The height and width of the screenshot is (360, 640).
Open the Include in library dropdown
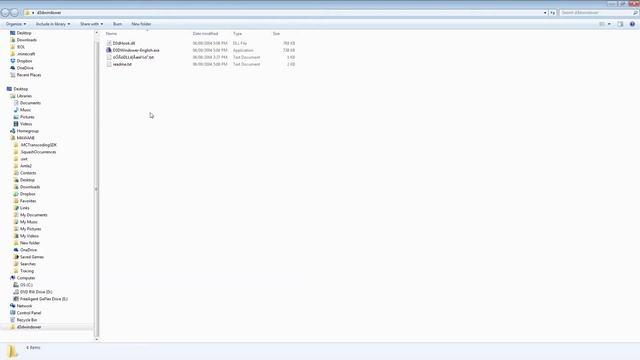[x=53, y=24]
